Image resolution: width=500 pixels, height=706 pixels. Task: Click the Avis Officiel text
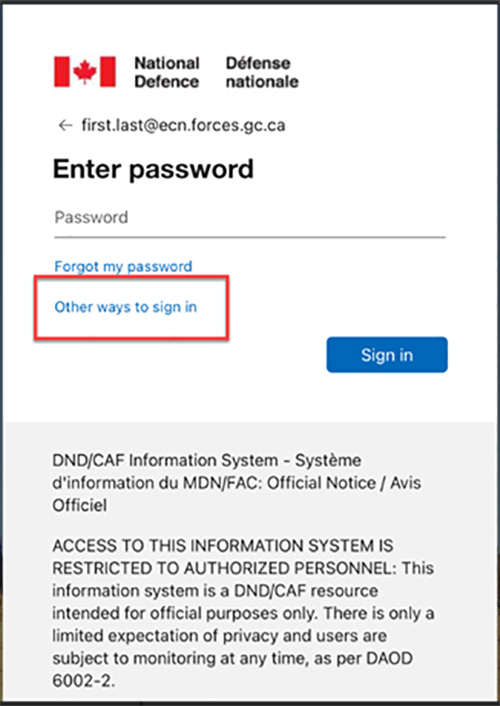tap(236, 494)
